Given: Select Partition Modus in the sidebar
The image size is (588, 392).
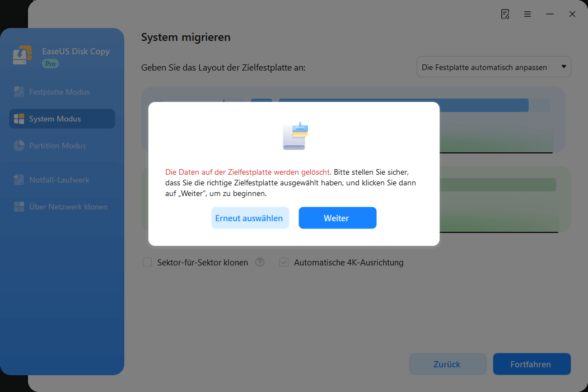Looking at the screenshot, I should click(x=58, y=146).
